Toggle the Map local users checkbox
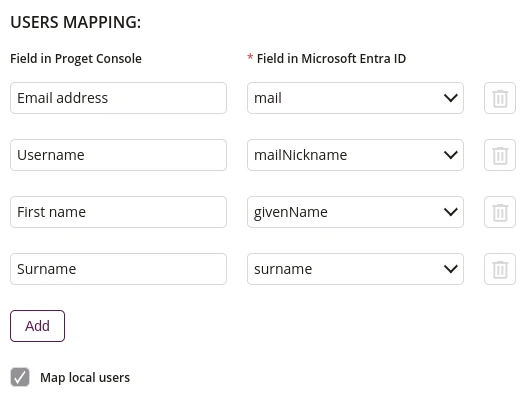Viewport: 526px width, 407px height. pos(20,377)
